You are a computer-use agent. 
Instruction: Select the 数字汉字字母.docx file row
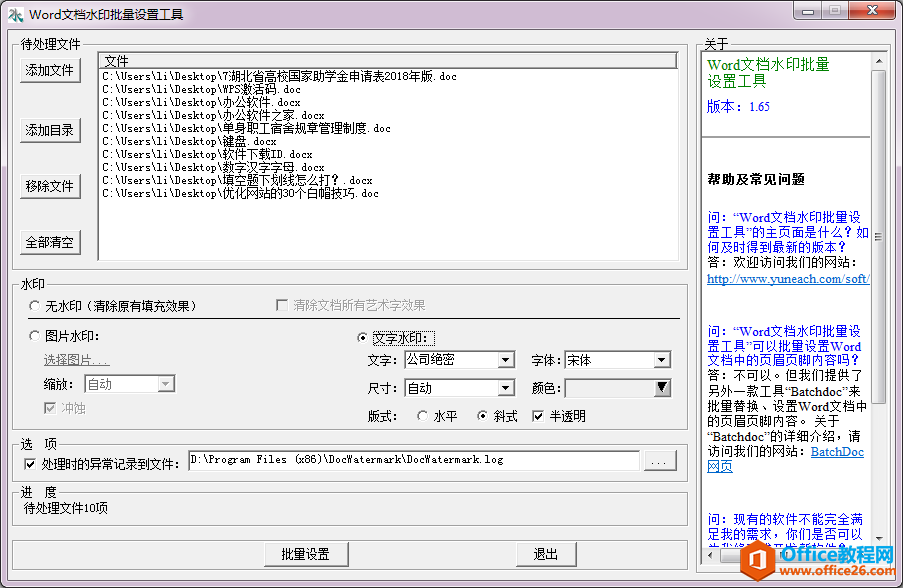[x=214, y=167]
